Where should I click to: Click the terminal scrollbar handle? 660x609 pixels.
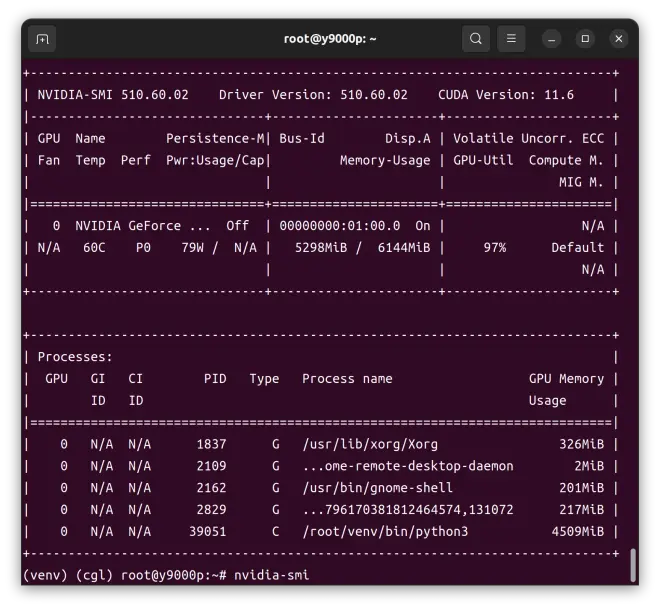(x=632, y=565)
